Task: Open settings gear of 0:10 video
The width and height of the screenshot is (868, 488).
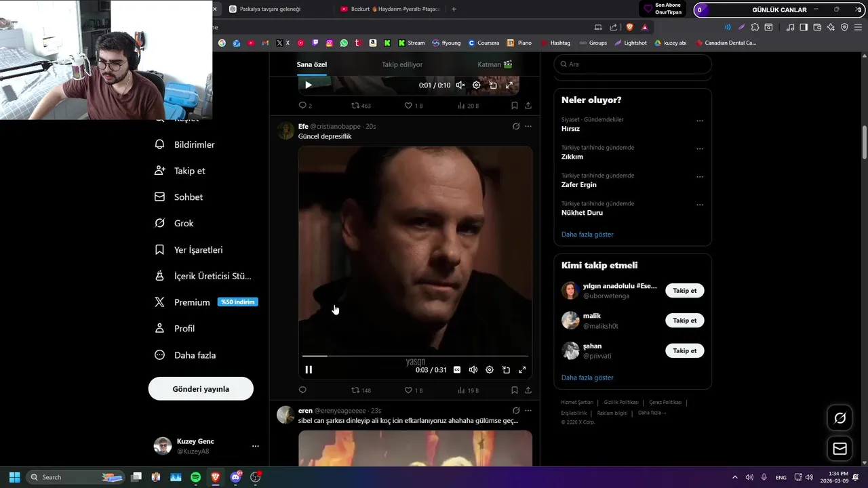Action: [477, 85]
